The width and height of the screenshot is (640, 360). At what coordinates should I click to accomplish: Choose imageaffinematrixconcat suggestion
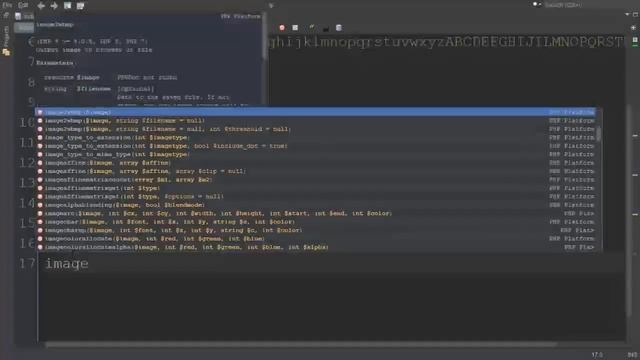pos(315,180)
